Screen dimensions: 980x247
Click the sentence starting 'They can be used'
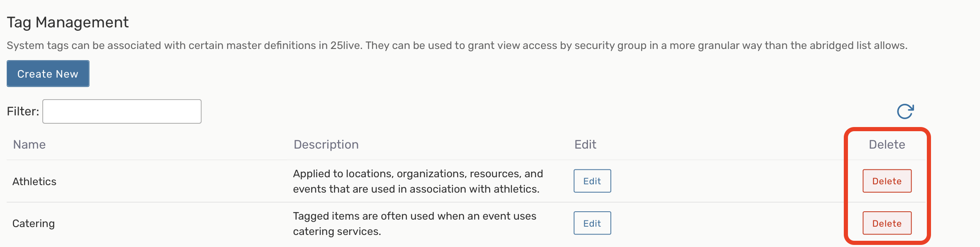[x=635, y=45]
